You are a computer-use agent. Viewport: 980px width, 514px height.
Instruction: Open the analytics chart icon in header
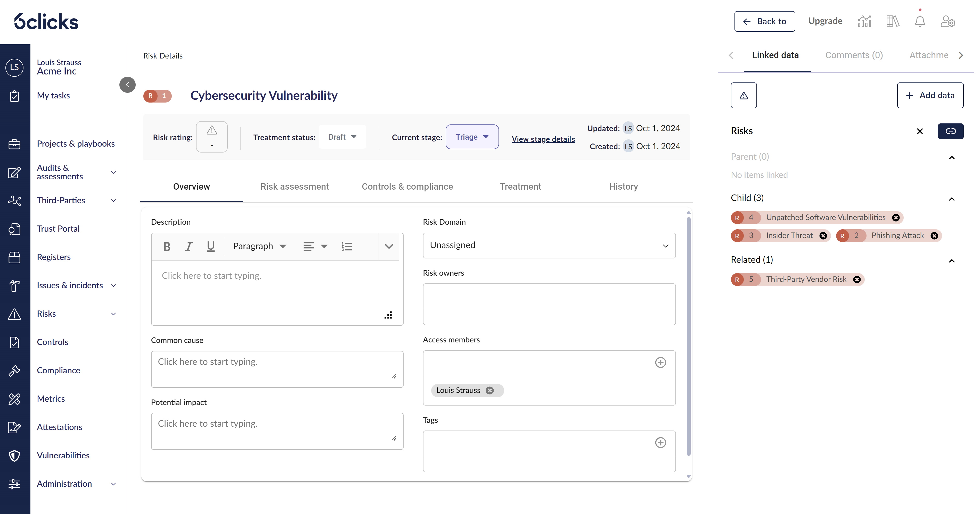pyautogui.click(x=864, y=21)
